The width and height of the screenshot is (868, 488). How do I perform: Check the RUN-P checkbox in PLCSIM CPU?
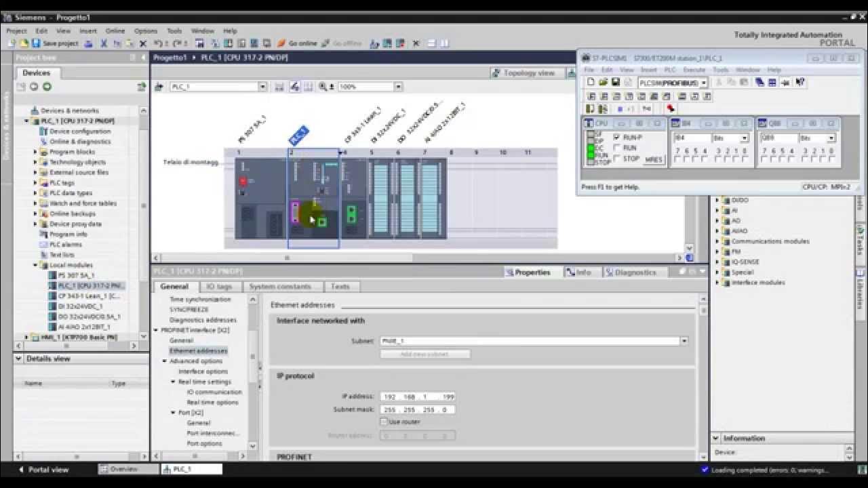click(616, 137)
